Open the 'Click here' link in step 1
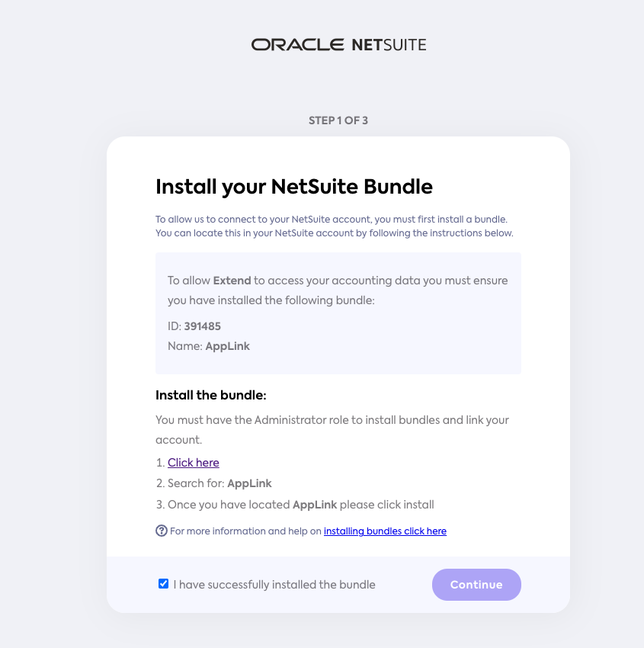 click(194, 462)
